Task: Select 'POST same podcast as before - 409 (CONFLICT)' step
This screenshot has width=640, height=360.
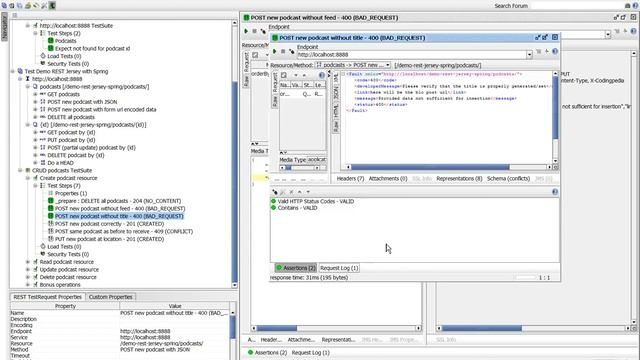Action: pyautogui.click(x=124, y=231)
